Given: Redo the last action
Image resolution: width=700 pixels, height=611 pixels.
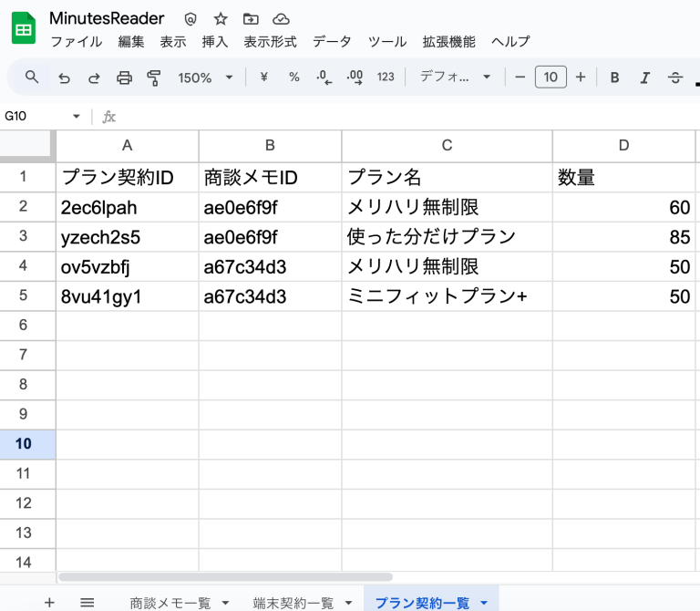Looking at the screenshot, I should click(94, 78).
